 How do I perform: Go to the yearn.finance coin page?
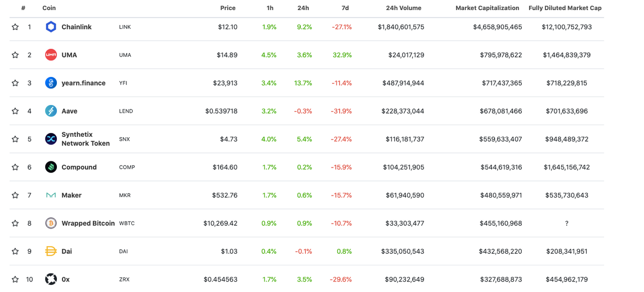coord(84,83)
